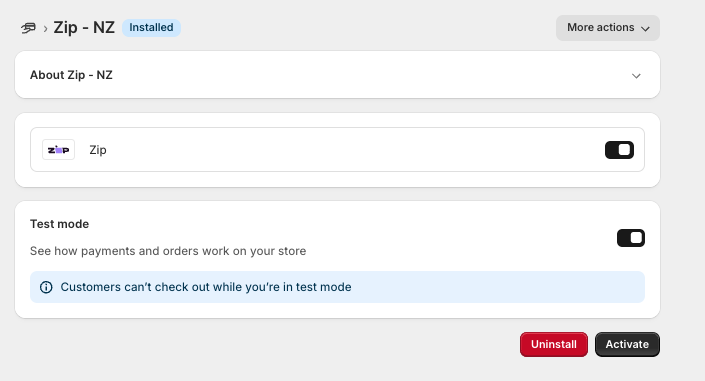The height and width of the screenshot is (381, 705).
Task: Click the About Zip - NZ card
Action: click(337, 75)
